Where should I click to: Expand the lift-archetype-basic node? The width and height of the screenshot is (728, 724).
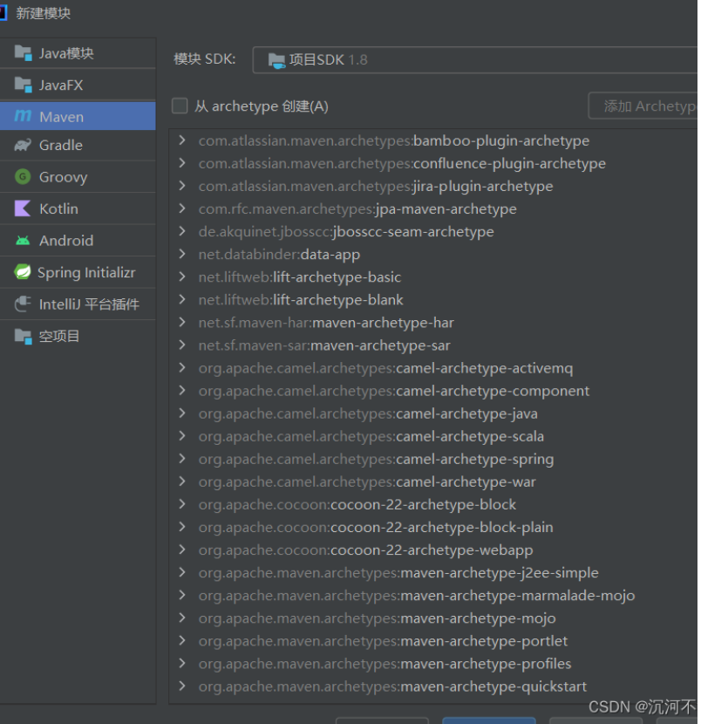click(x=181, y=277)
